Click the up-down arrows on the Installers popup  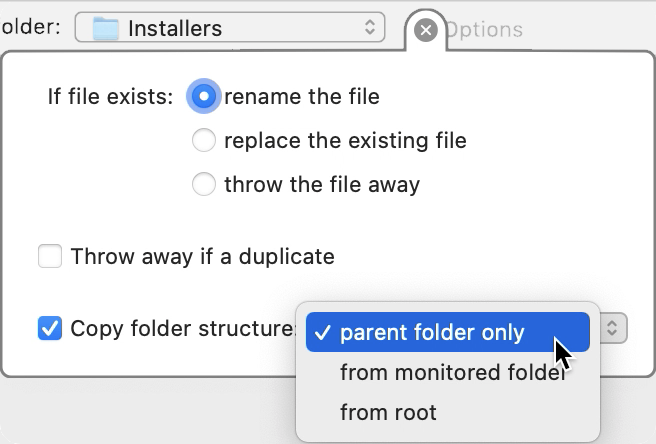pos(371,29)
